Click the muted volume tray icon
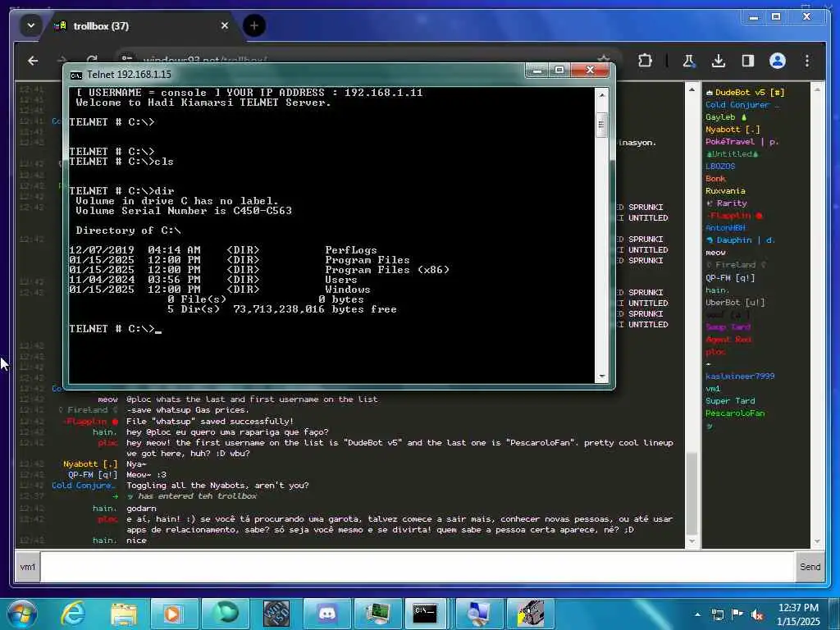The width and height of the screenshot is (840, 630). (x=757, y=614)
